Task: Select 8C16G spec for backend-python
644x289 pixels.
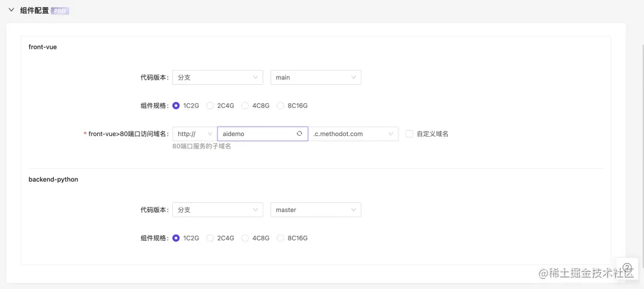Action: pos(280,238)
